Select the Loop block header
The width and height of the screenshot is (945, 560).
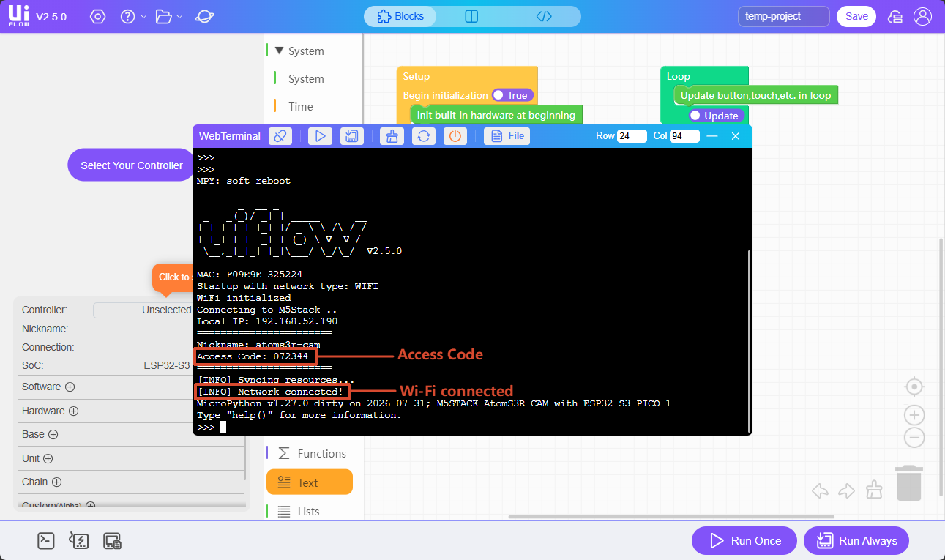679,76
